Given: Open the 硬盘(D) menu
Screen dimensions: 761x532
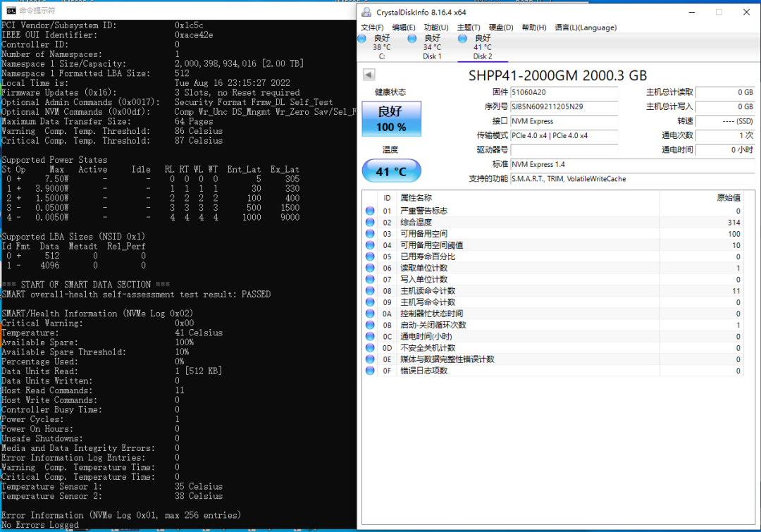Looking at the screenshot, I should pyautogui.click(x=501, y=27).
